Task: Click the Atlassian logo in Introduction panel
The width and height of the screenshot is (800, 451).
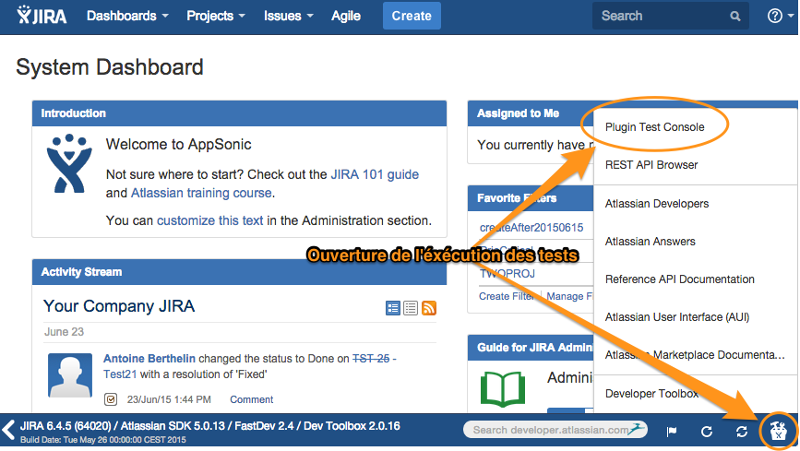Action: pos(69,163)
